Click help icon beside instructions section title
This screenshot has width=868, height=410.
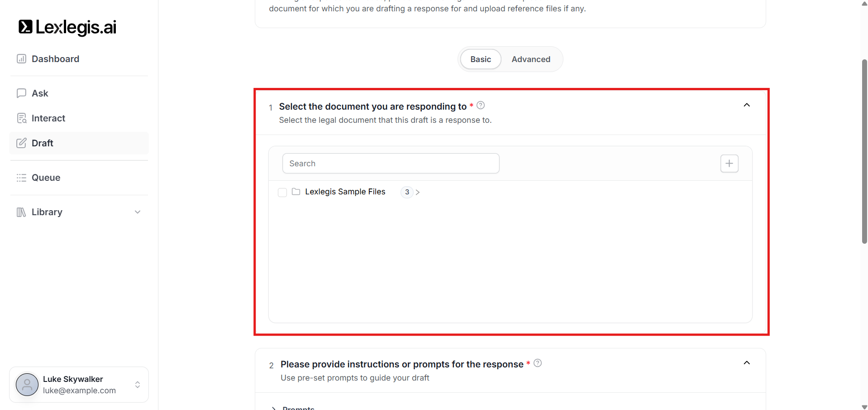tap(538, 363)
